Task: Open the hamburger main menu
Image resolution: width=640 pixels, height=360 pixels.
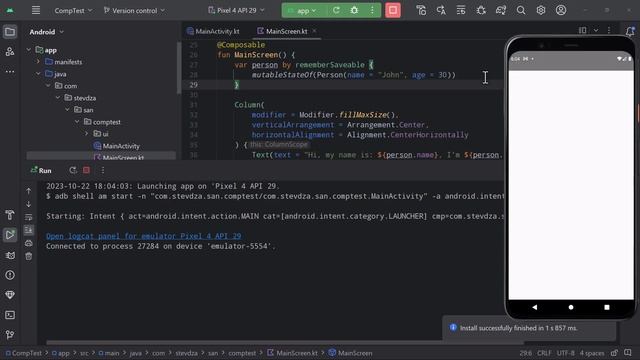Action: (x=36, y=10)
